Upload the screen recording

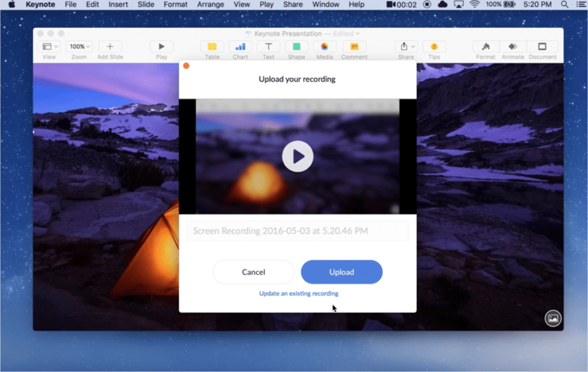(x=342, y=272)
